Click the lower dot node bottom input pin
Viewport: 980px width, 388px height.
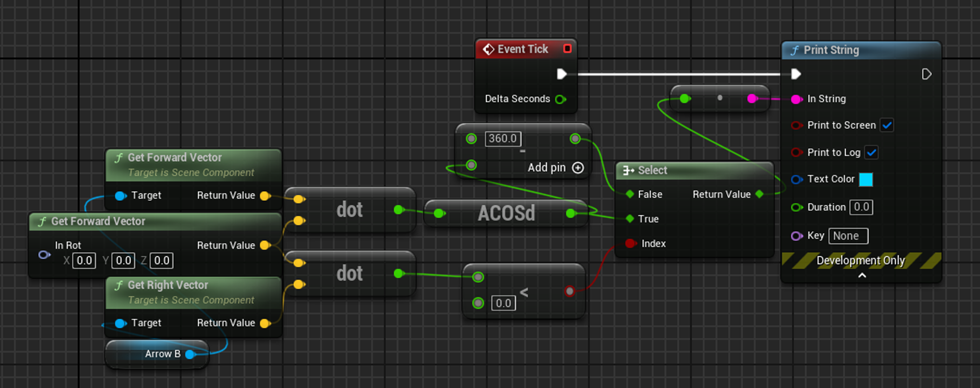click(299, 285)
